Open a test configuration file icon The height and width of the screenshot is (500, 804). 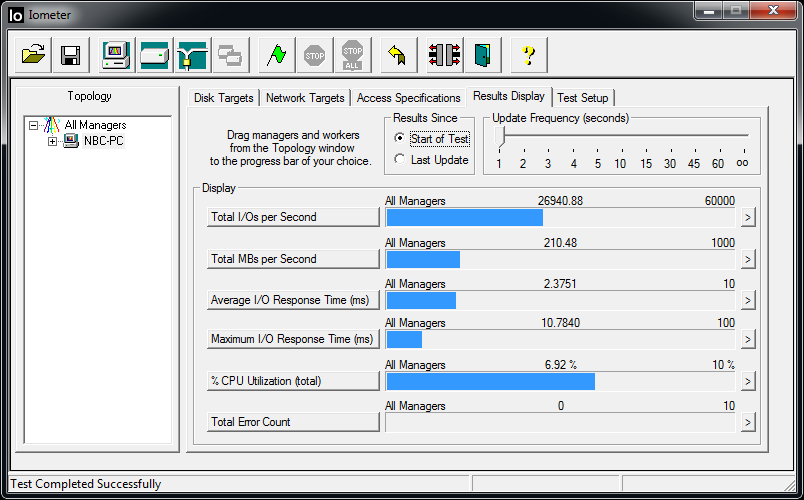(x=33, y=54)
